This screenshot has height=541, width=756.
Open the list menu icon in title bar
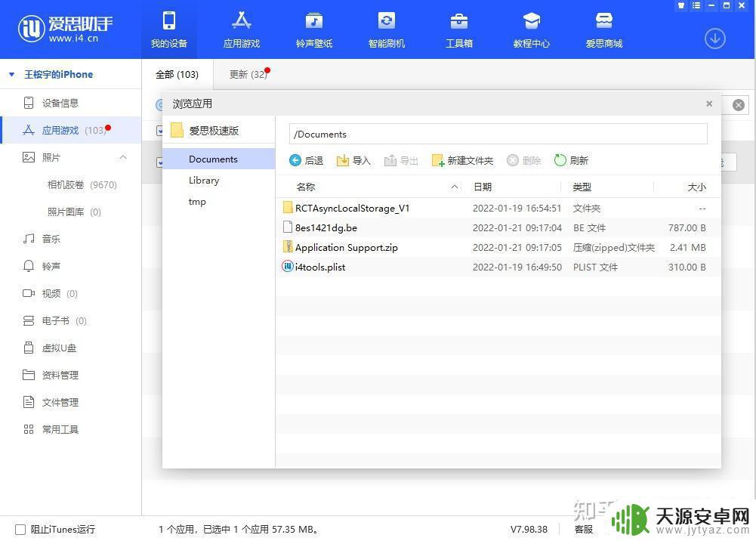[696, 6]
